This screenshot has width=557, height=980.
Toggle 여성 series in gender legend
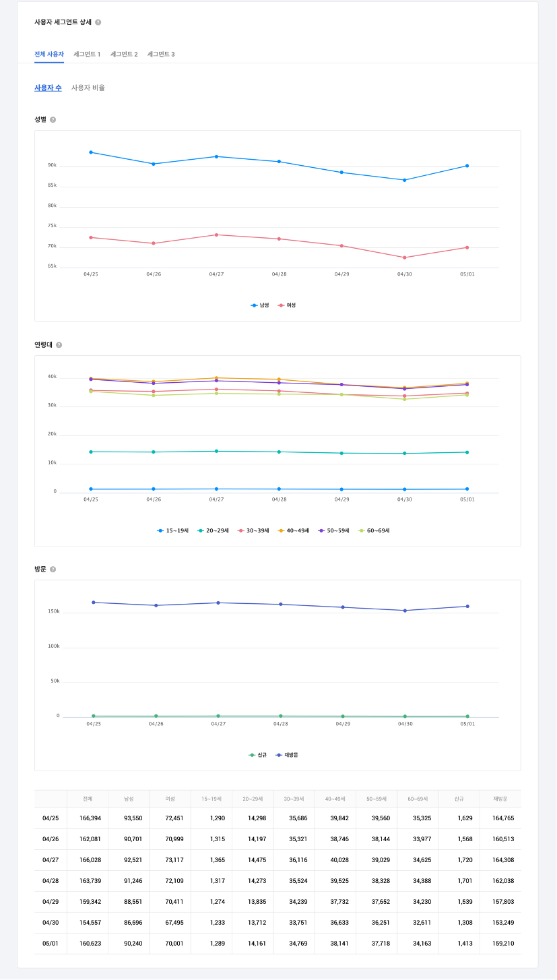point(287,305)
